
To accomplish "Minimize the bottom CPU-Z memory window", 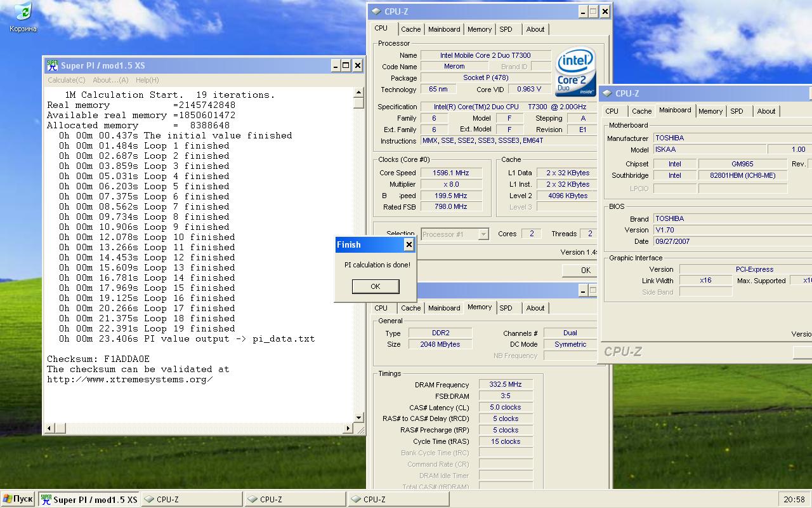I will 582,291.
